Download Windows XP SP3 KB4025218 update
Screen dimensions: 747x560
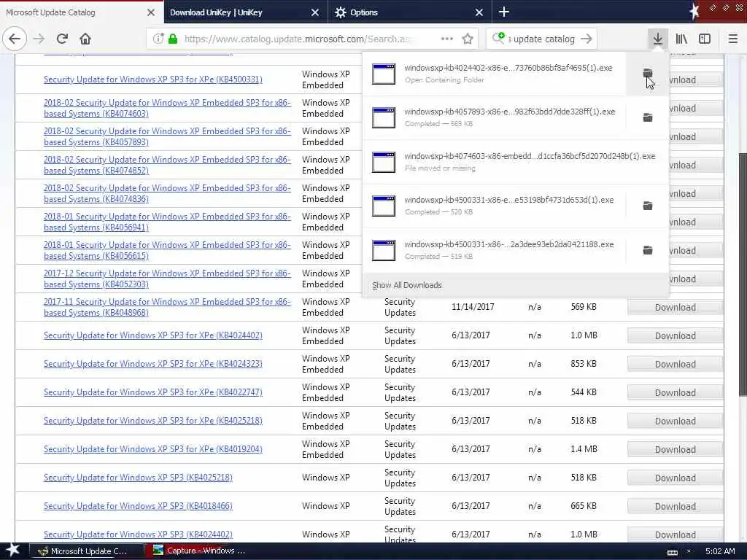tap(675, 478)
